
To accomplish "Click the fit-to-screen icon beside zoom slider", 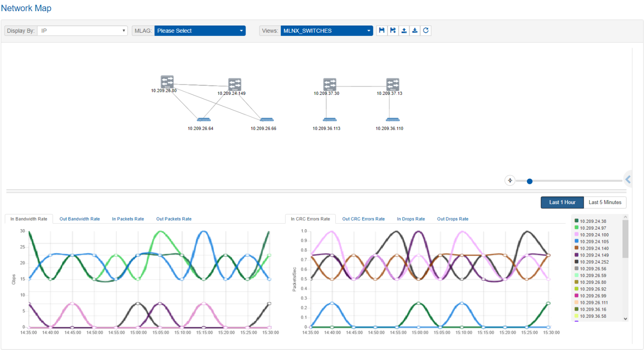I will pyautogui.click(x=510, y=181).
